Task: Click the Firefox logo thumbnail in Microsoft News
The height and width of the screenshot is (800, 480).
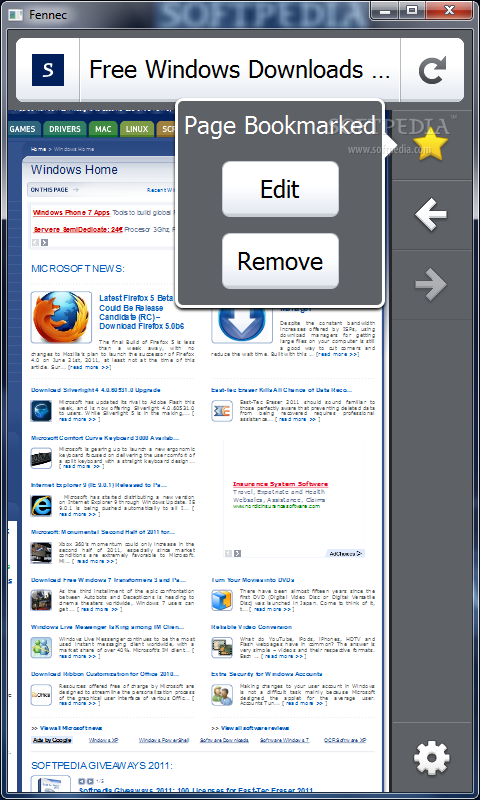Action: (61, 317)
